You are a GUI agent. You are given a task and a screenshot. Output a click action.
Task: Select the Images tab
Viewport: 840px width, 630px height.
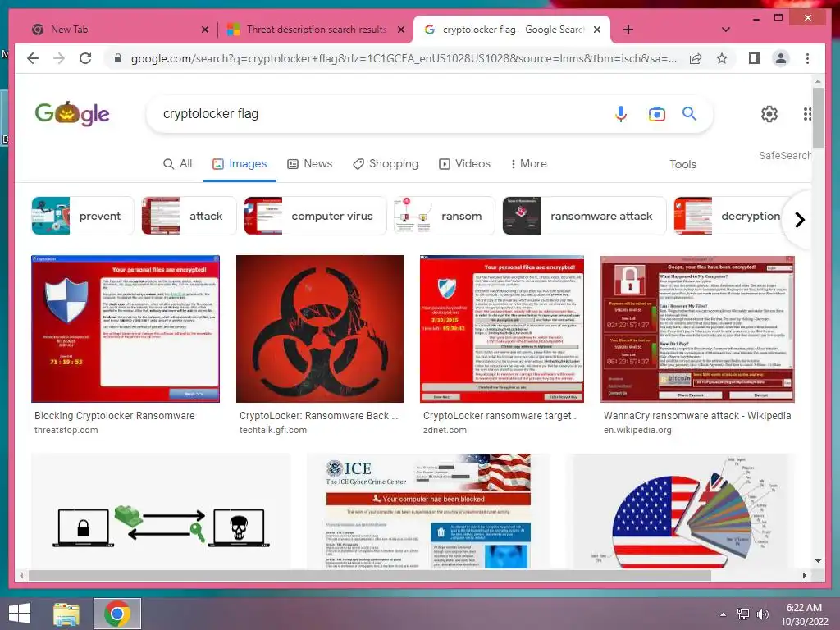pyautogui.click(x=240, y=164)
